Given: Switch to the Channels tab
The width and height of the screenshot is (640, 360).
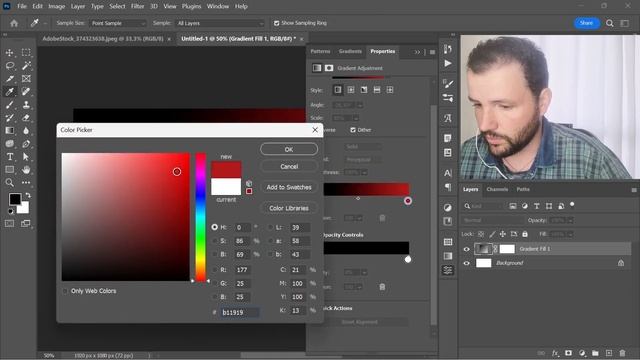Looking at the screenshot, I should tap(497, 189).
